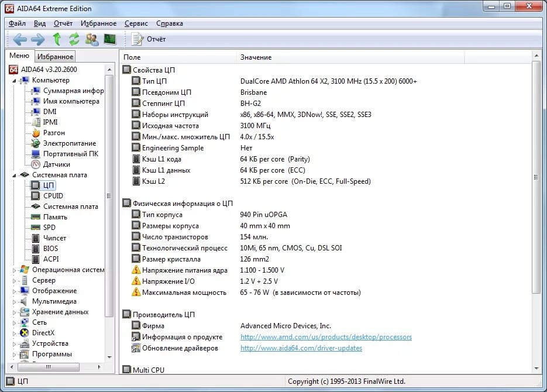Open the users icon in toolbar

point(92,39)
